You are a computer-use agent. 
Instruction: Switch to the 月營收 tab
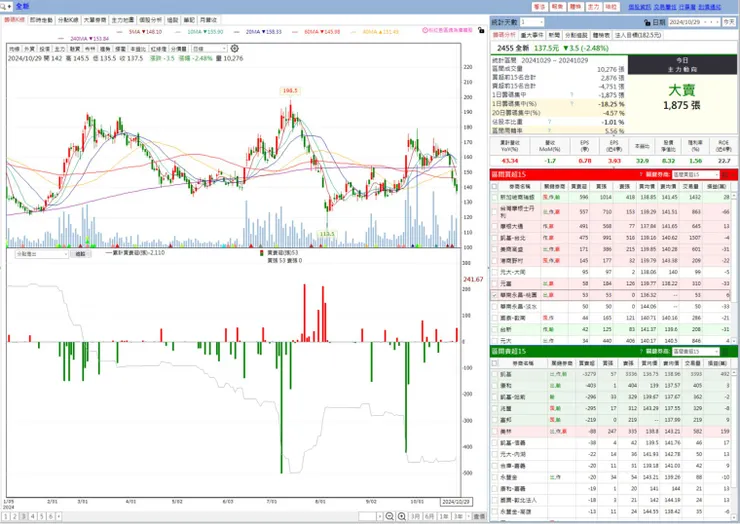208,20
